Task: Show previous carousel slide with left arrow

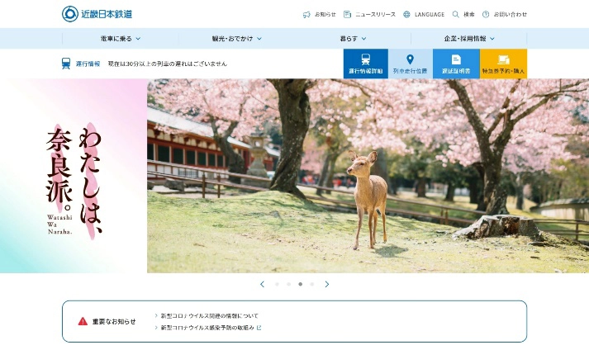Action: [x=263, y=284]
